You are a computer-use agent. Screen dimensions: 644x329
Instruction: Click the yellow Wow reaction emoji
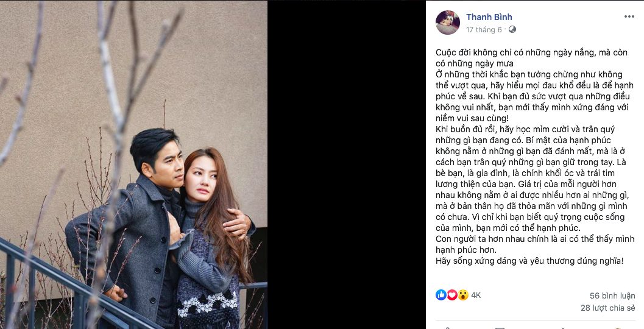[x=463, y=295]
